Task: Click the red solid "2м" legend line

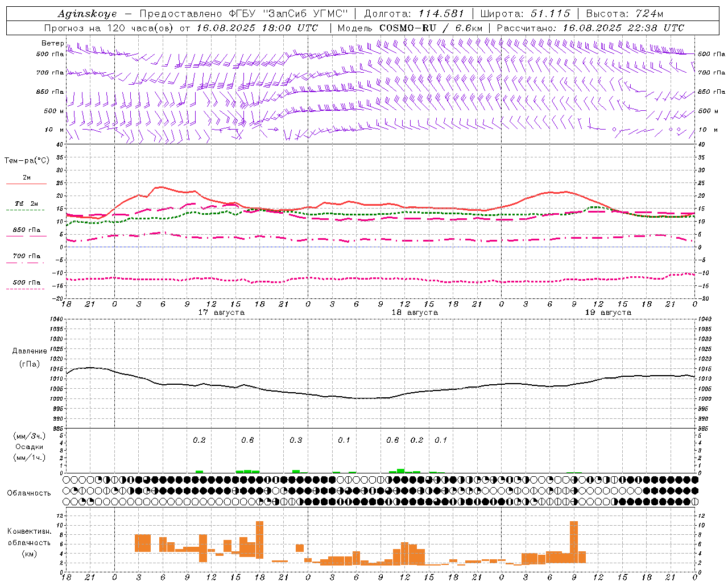Action: point(26,184)
